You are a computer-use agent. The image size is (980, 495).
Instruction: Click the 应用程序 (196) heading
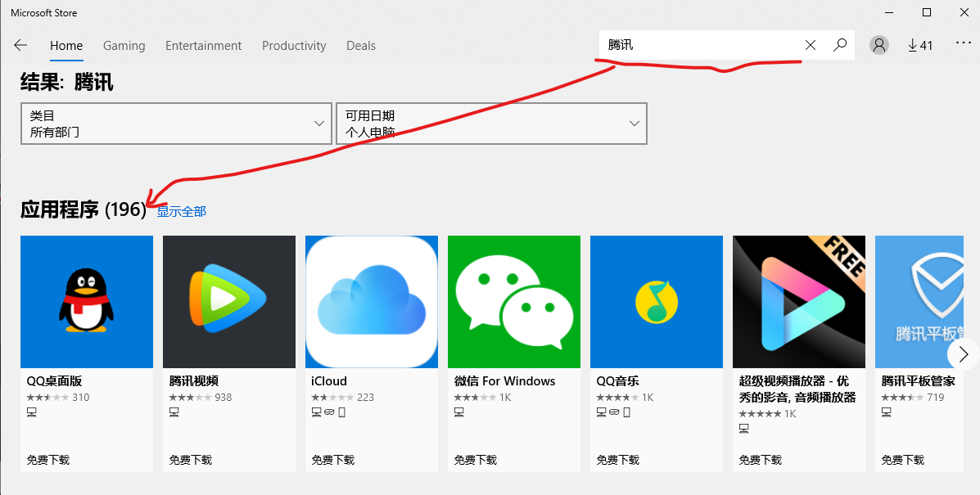point(84,210)
